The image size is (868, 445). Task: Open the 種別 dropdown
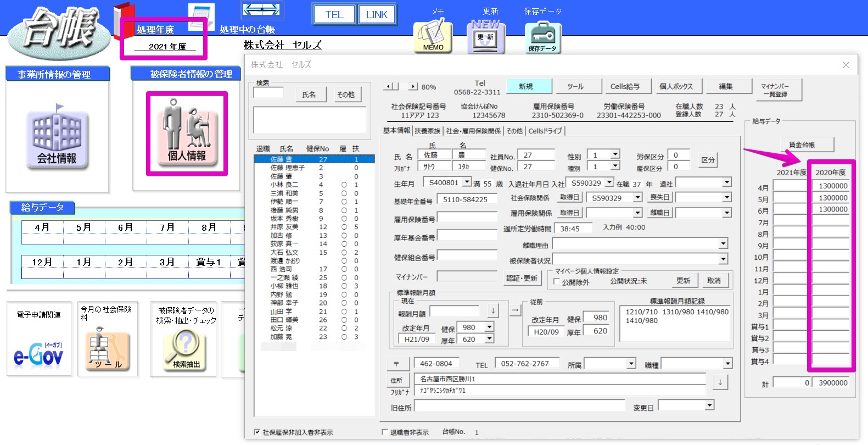(x=615, y=165)
